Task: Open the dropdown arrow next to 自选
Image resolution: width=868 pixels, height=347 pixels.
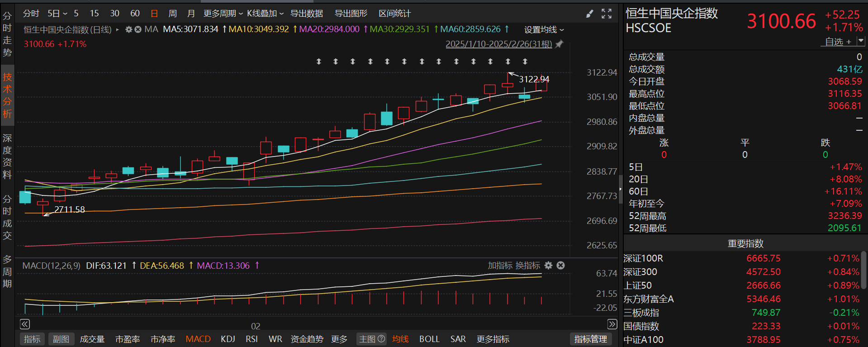Action: coord(861,41)
